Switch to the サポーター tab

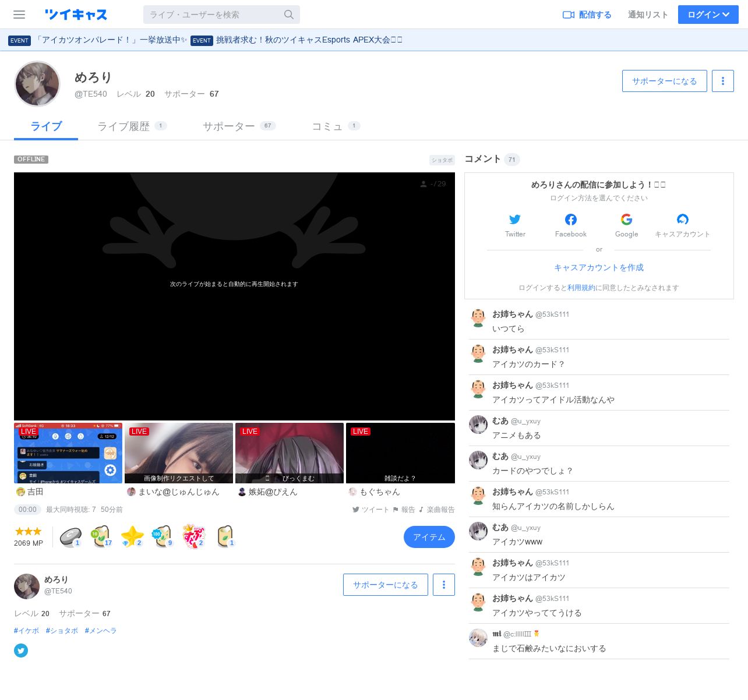[229, 126]
